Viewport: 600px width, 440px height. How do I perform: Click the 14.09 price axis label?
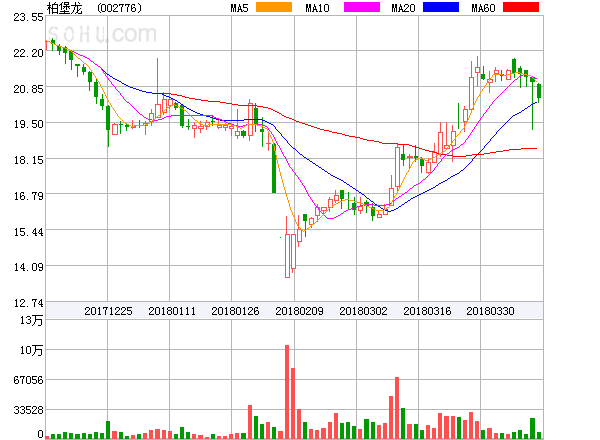(x=28, y=267)
